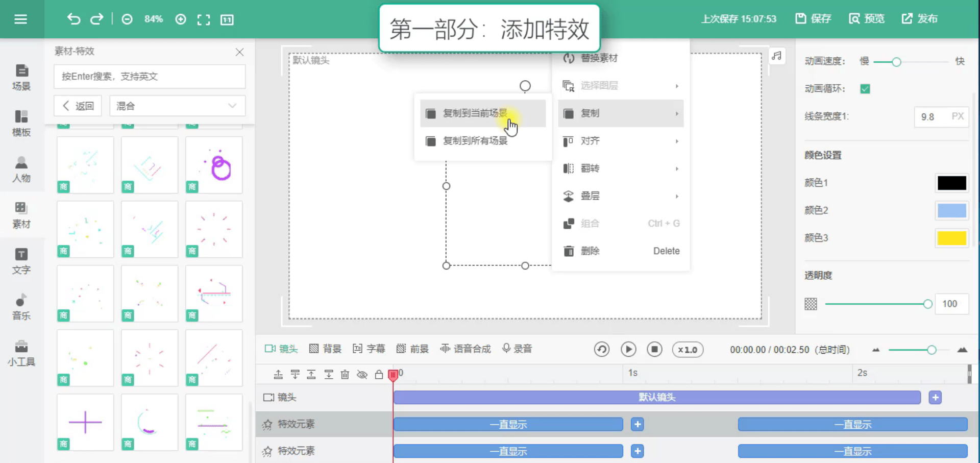
Task: Open the 场景 sidebar panel
Action: pyautogui.click(x=21, y=78)
